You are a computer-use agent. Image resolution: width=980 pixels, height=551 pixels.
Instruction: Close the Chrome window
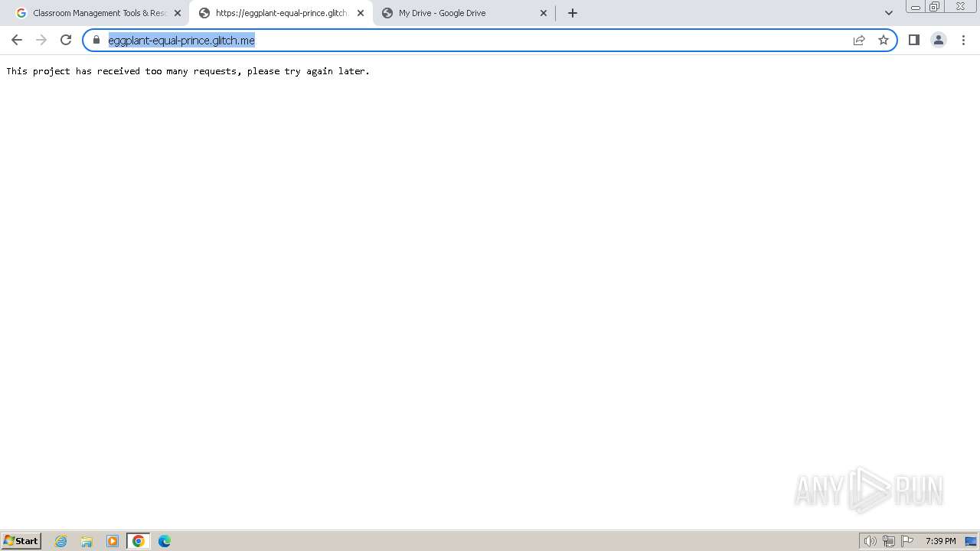point(960,7)
